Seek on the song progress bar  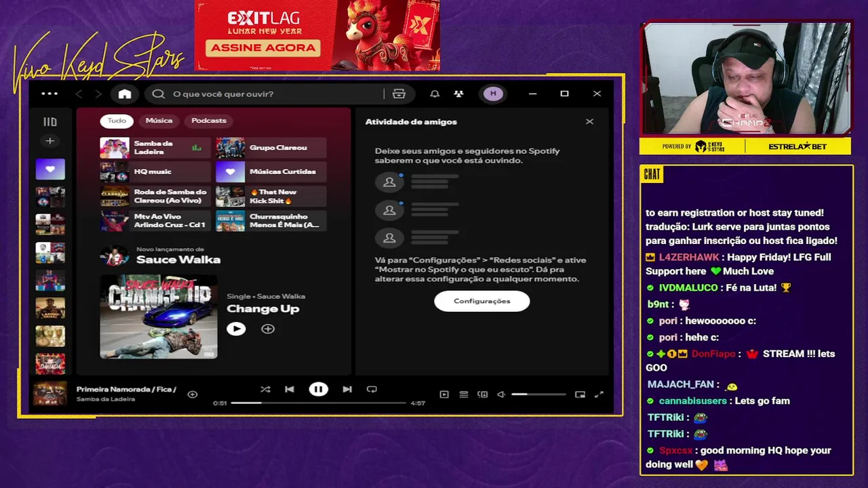pos(318,403)
